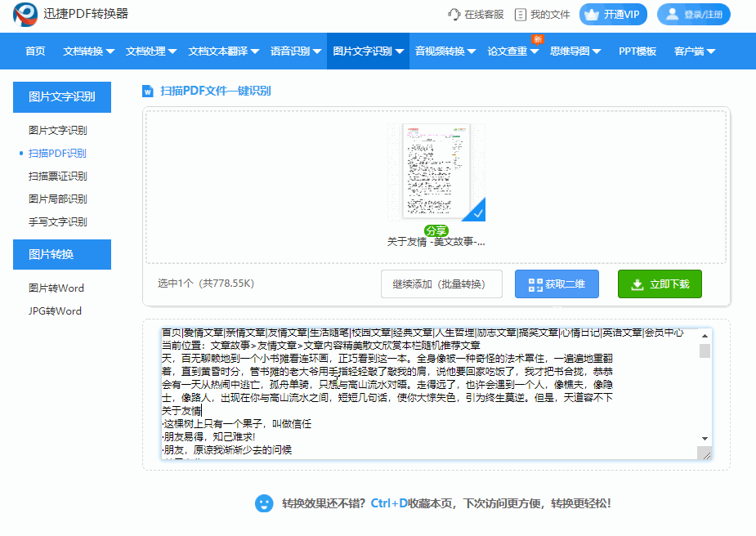Click the QR code icon on 获取二维 button

pyautogui.click(x=535, y=284)
